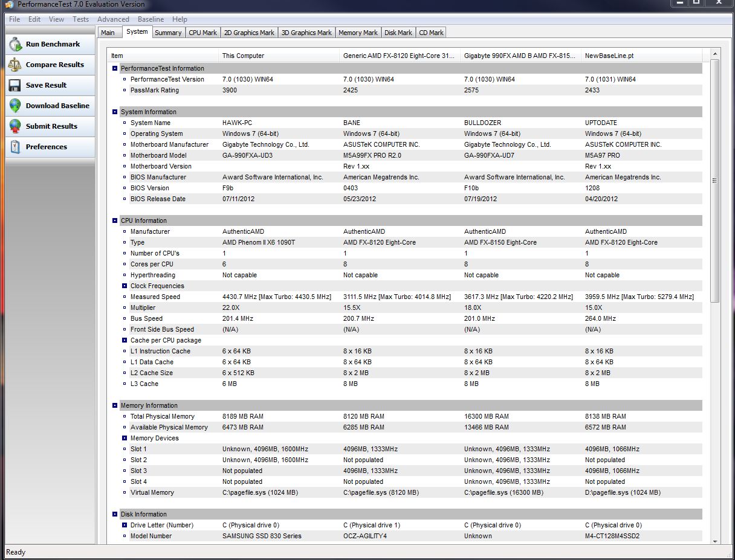Click the Gigabyte 990FX AMD column header
Screen dimensions: 735x560
coord(521,56)
